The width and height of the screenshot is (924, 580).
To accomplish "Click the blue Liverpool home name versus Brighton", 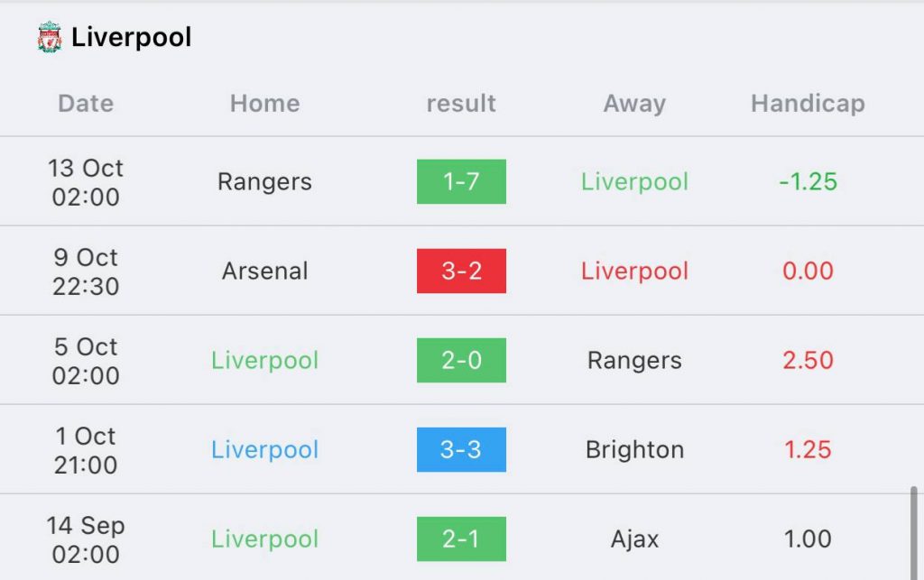I will 264,450.
